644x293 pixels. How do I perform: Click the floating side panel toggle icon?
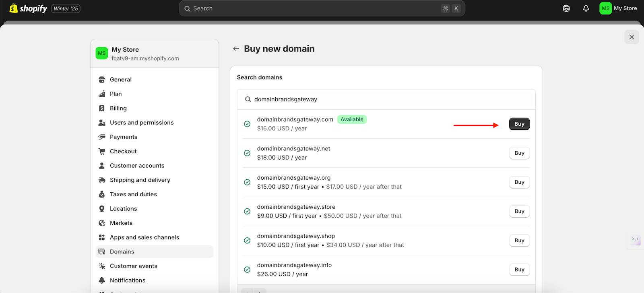point(636,240)
